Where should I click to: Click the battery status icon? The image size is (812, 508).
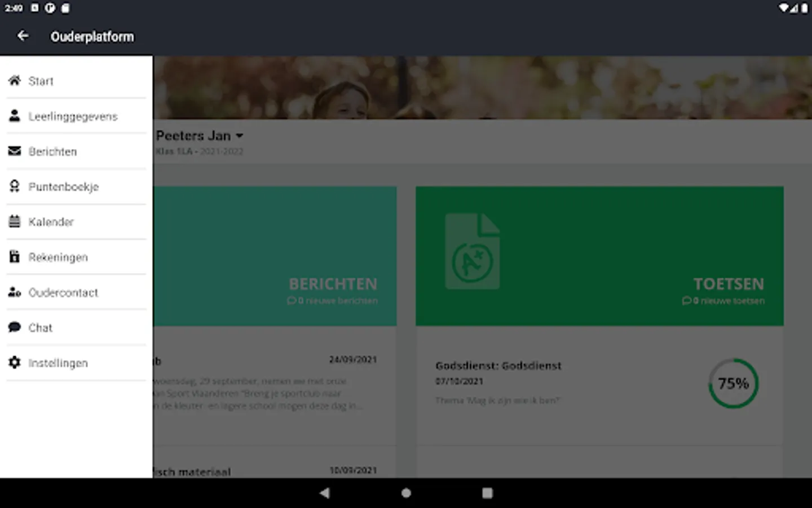805,8
